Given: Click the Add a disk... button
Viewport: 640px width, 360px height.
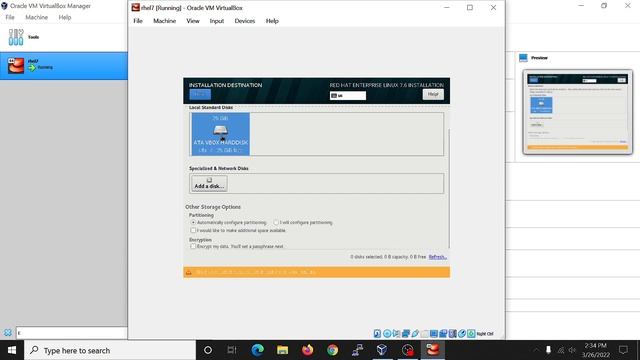Looking at the screenshot, I should [x=209, y=183].
